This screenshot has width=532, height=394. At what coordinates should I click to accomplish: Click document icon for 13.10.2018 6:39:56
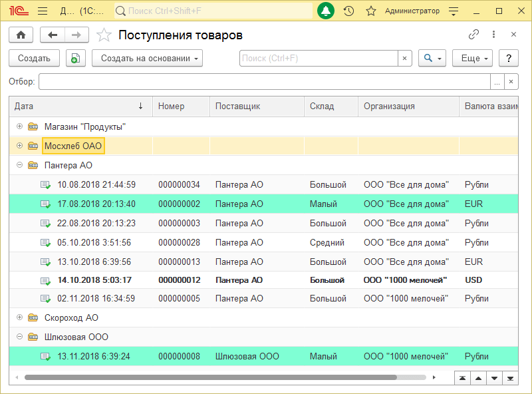45,262
